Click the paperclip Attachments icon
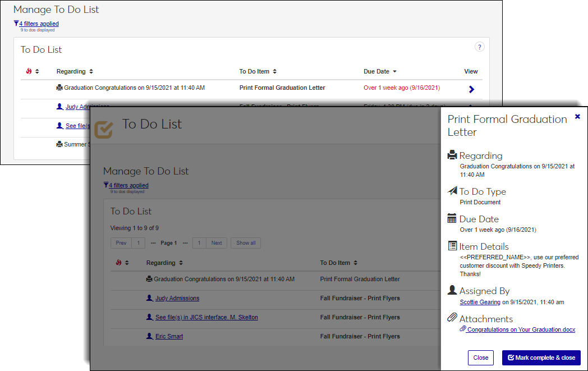Screen dimensions: 588x371 (452, 318)
